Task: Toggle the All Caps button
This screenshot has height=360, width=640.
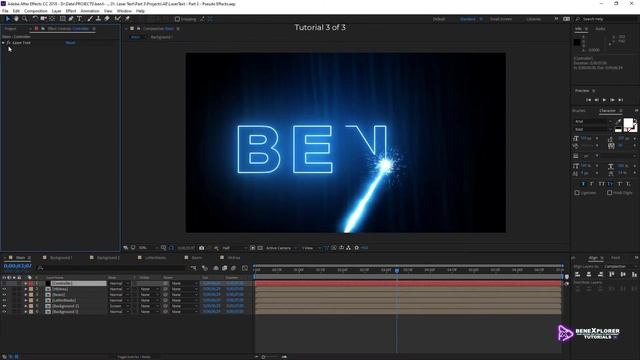Action: click(601, 184)
